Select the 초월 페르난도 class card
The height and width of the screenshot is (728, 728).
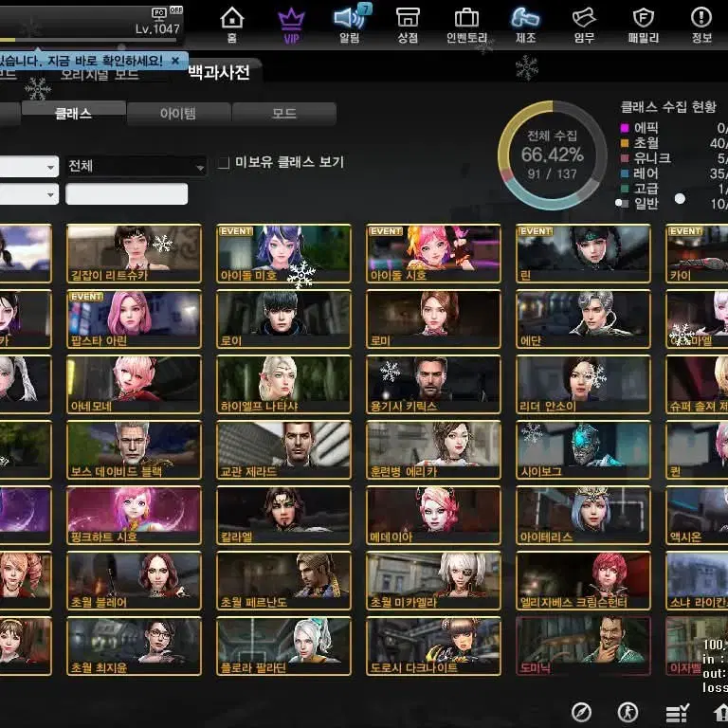pyautogui.click(x=283, y=581)
